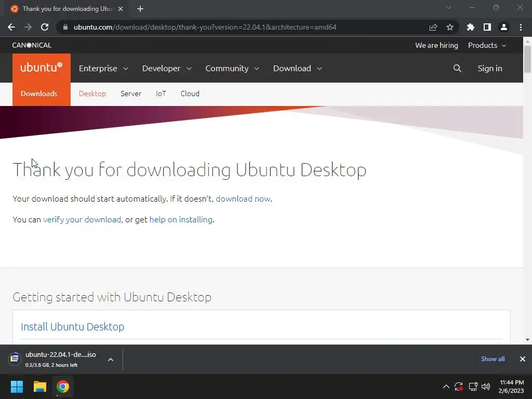Switch to the IoT tab
This screenshot has height=399, width=532.
(x=161, y=94)
